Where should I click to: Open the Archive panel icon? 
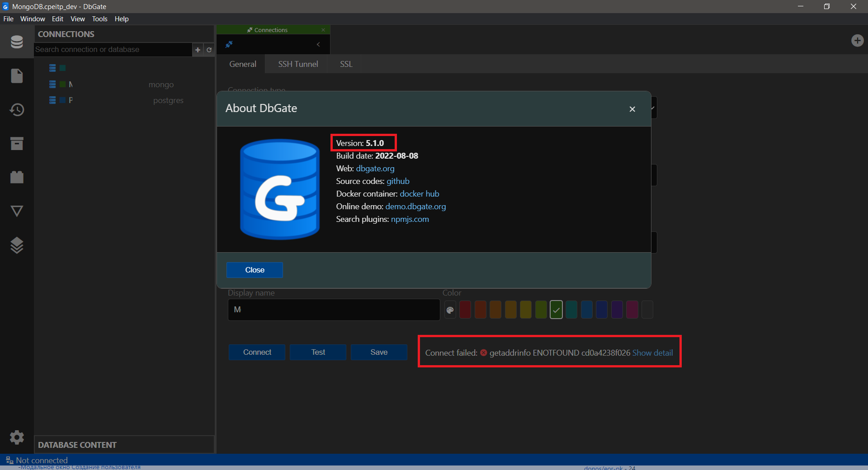click(x=17, y=144)
